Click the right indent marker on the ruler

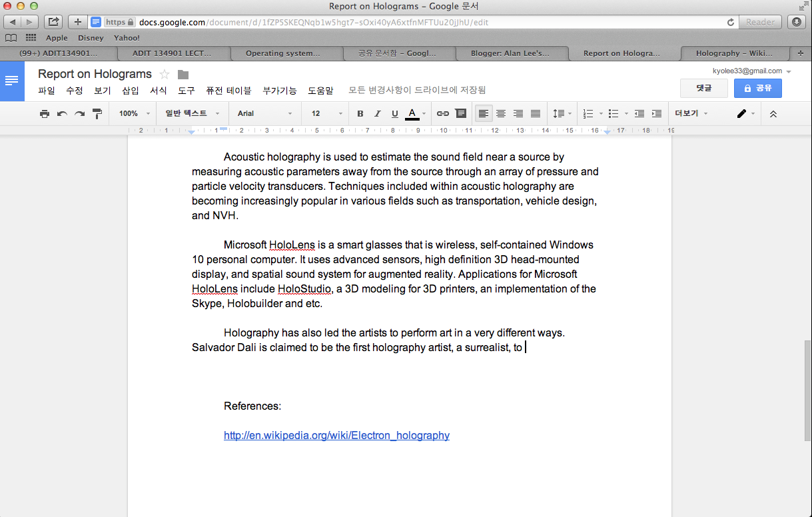pos(608,133)
